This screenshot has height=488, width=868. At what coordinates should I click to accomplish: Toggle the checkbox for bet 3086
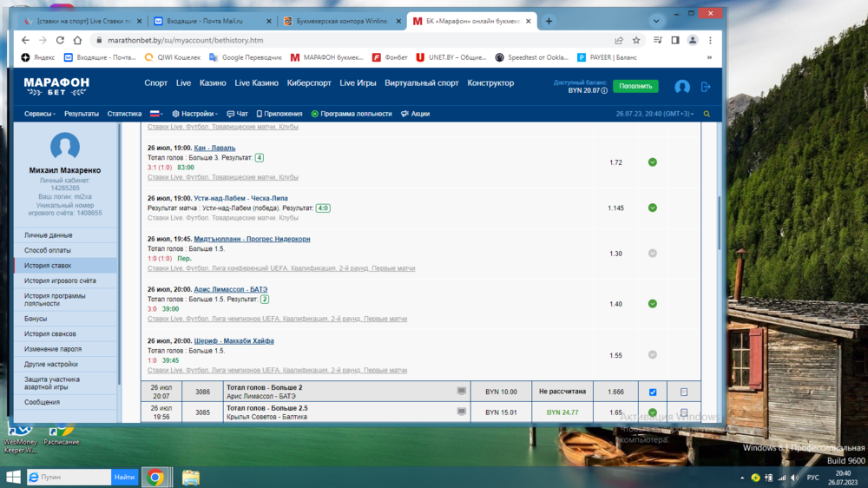653,392
